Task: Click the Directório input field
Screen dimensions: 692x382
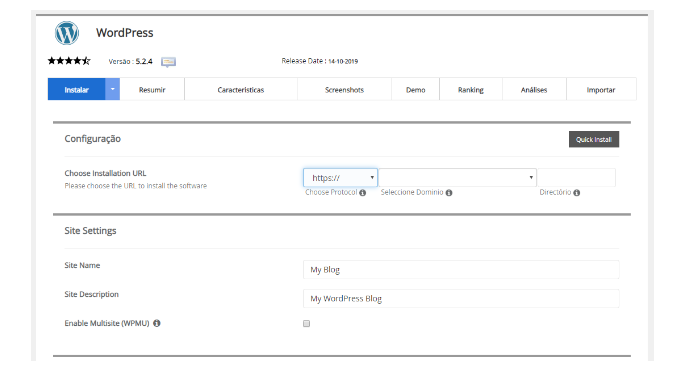Action: pos(576,178)
